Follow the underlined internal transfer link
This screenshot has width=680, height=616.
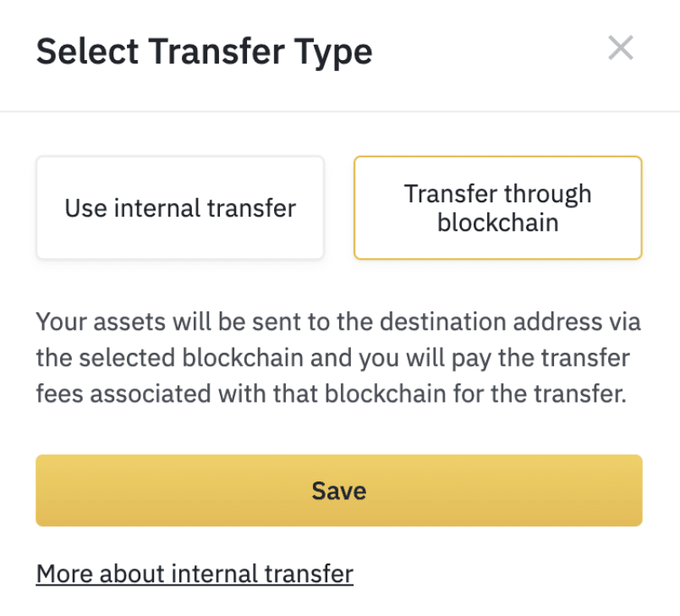[195, 574]
